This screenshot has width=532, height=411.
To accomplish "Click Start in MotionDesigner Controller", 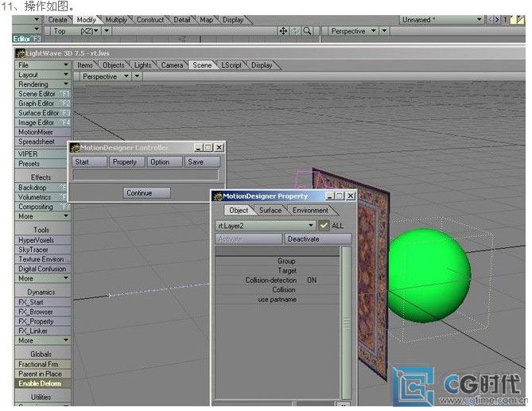I will click(x=90, y=162).
